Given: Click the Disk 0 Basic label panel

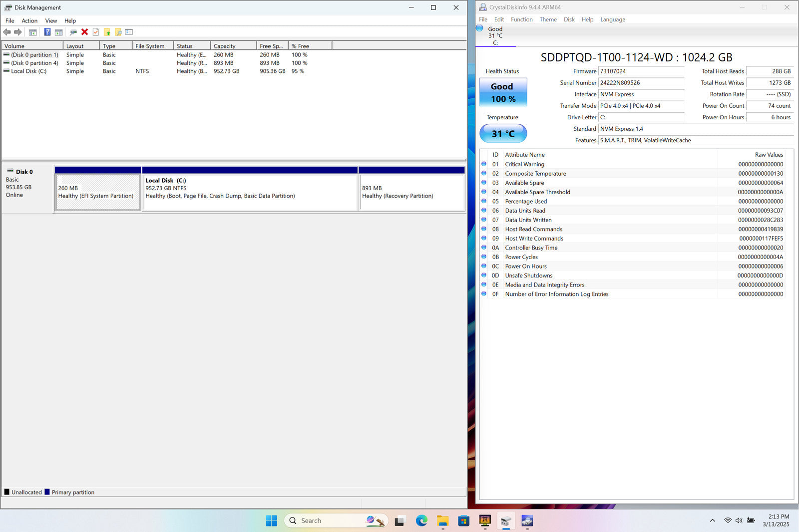Looking at the screenshot, I should 27,189.
